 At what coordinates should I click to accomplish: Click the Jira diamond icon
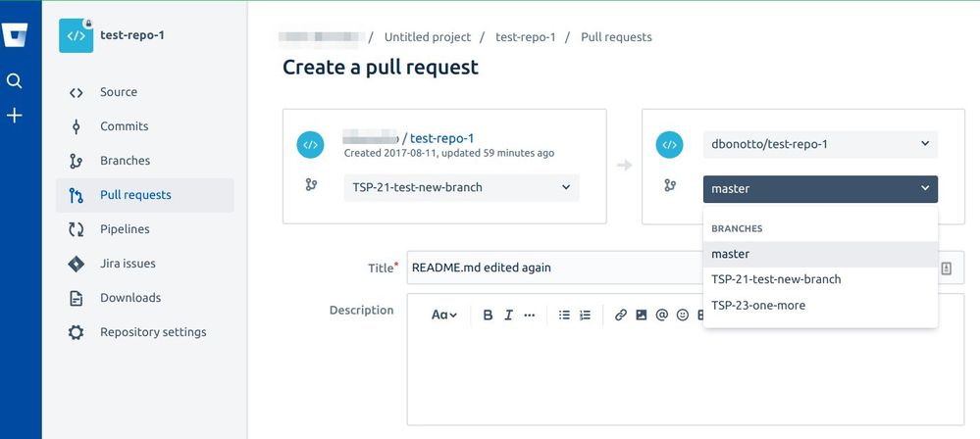click(x=76, y=265)
